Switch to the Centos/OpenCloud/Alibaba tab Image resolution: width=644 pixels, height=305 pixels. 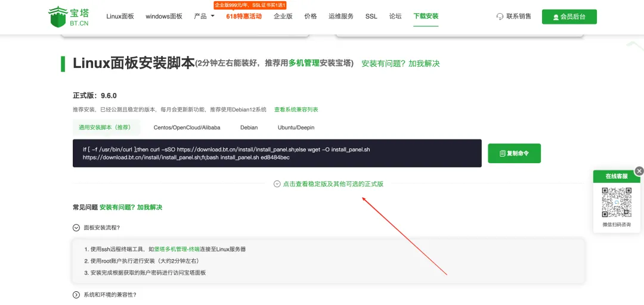pos(187,127)
